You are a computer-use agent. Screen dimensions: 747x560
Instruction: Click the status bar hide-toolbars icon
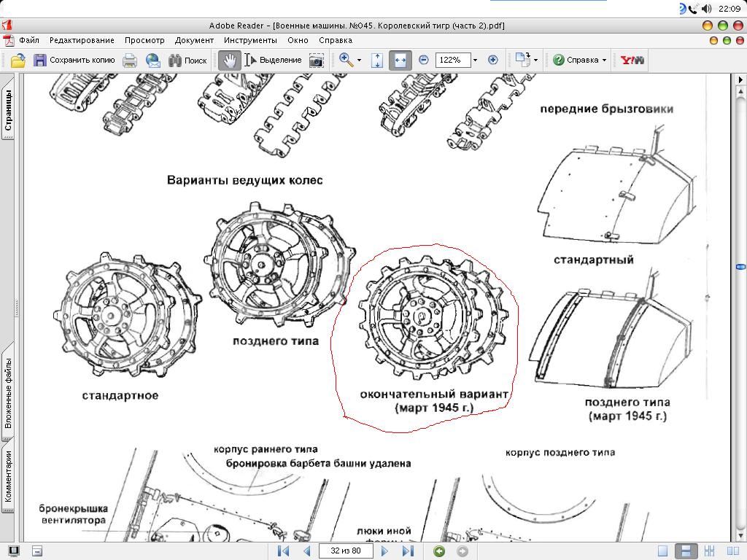click(x=37, y=551)
